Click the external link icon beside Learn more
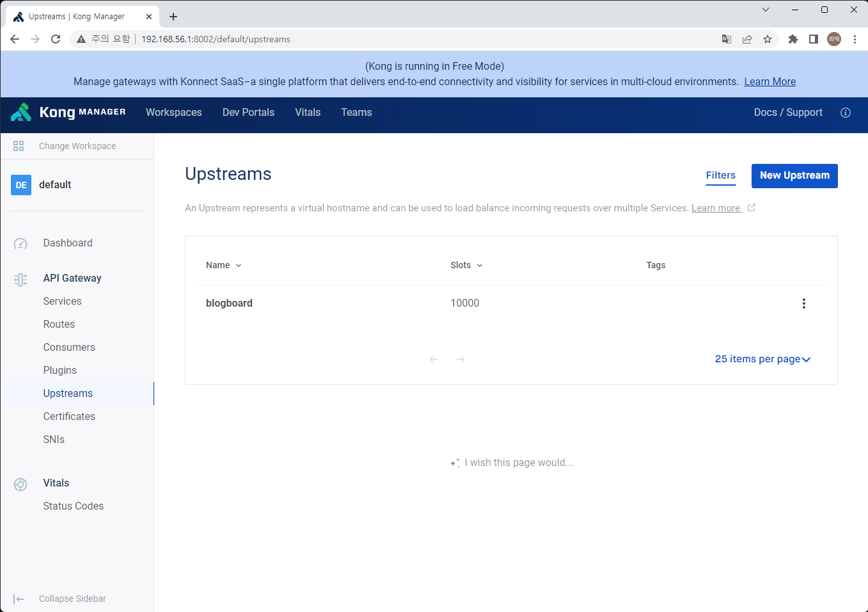 coord(752,207)
